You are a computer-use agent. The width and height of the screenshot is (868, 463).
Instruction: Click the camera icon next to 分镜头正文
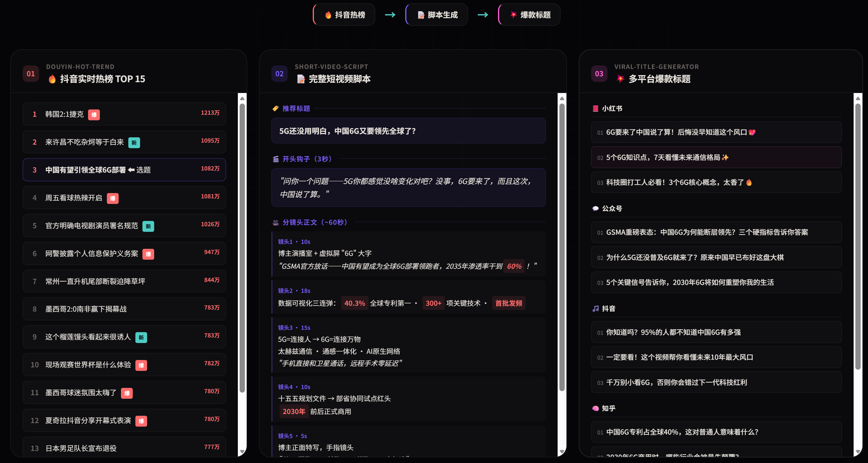tap(276, 222)
